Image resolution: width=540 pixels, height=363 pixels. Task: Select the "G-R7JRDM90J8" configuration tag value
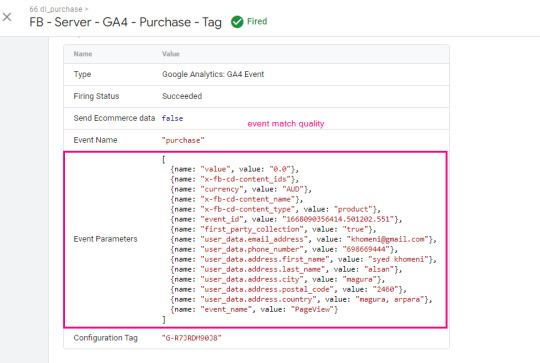coord(191,338)
